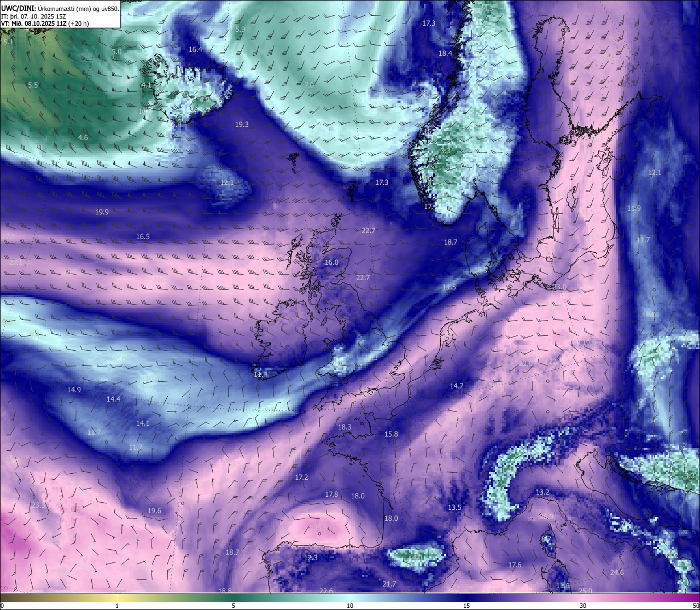Viewport: 700px width, 610px height.
Task: Click the 24.6 value near Italy
Action: pos(617,572)
